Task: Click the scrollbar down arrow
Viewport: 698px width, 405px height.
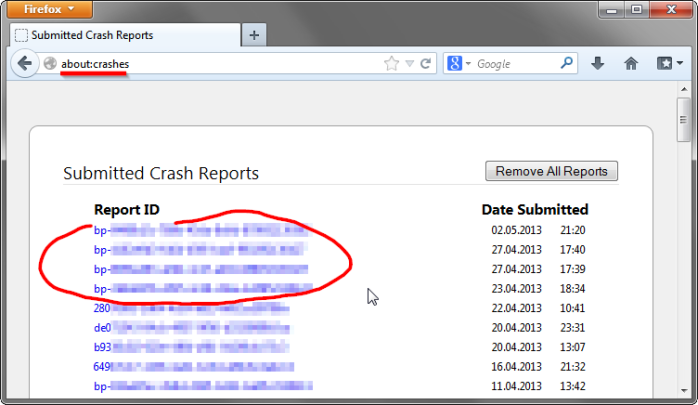Action: 684,391
